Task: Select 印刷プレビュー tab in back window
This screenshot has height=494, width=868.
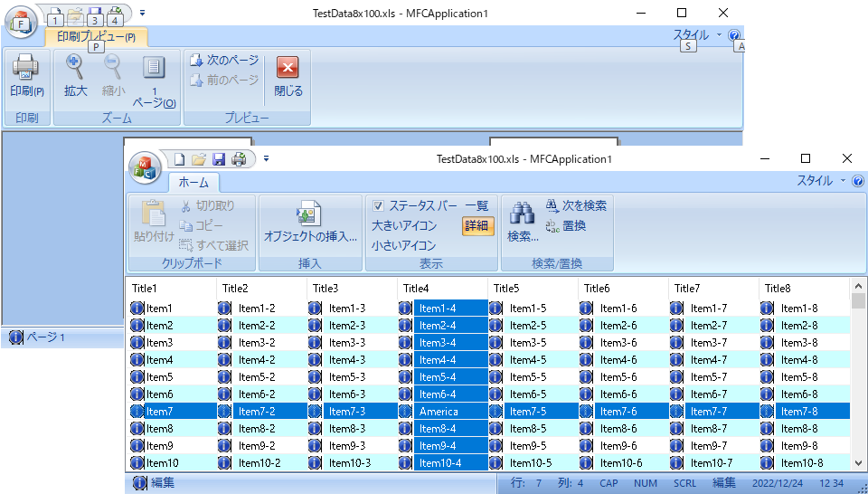Action: (96, 37)
